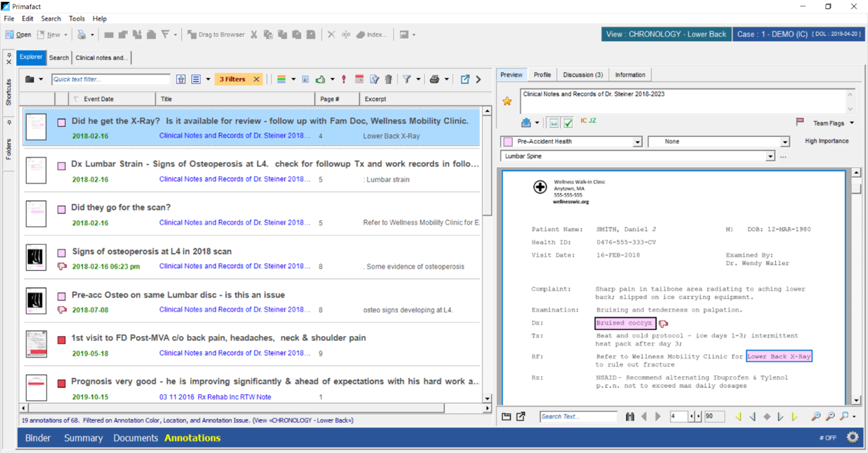Toggle the # OFF numbering indicator
The width and height of the screenshot is (868, 453).
pyautogui.click(x=827, y=438)
